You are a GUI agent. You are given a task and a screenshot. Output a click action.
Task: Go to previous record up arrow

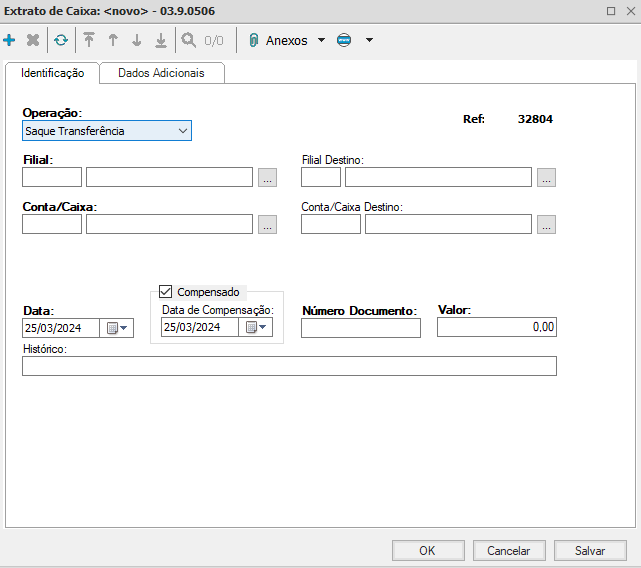(113, 41)
